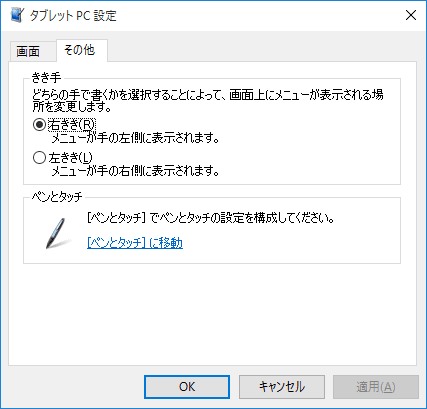Viewport: 427px width, 409px height.
Task: Choose the 左きき radio button circle
Action: (39, 158)
